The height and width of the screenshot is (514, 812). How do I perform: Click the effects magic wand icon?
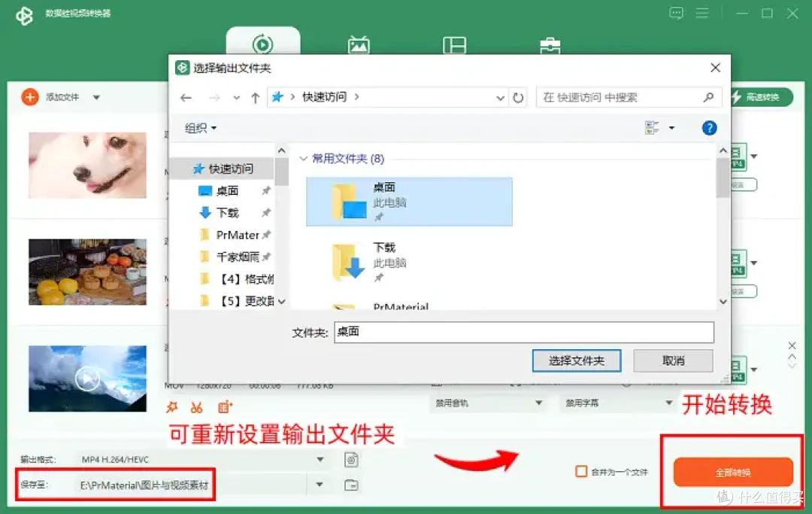(x=172, y=407)
